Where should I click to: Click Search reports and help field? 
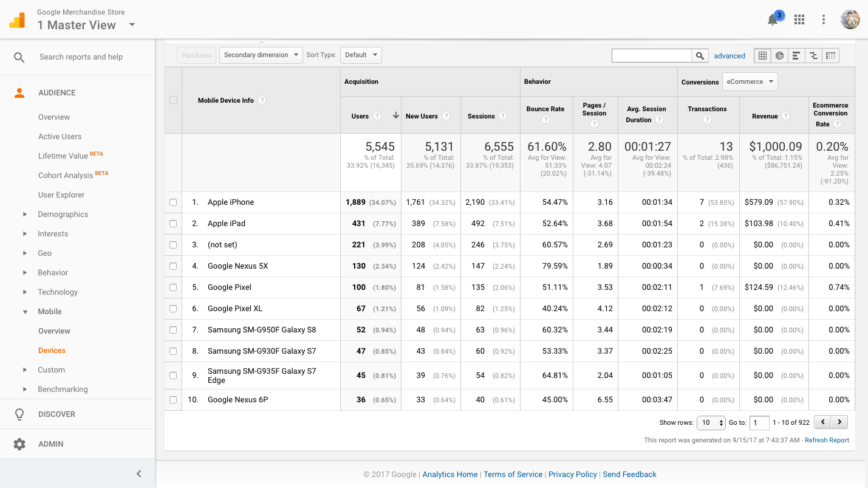coord(81,57)
